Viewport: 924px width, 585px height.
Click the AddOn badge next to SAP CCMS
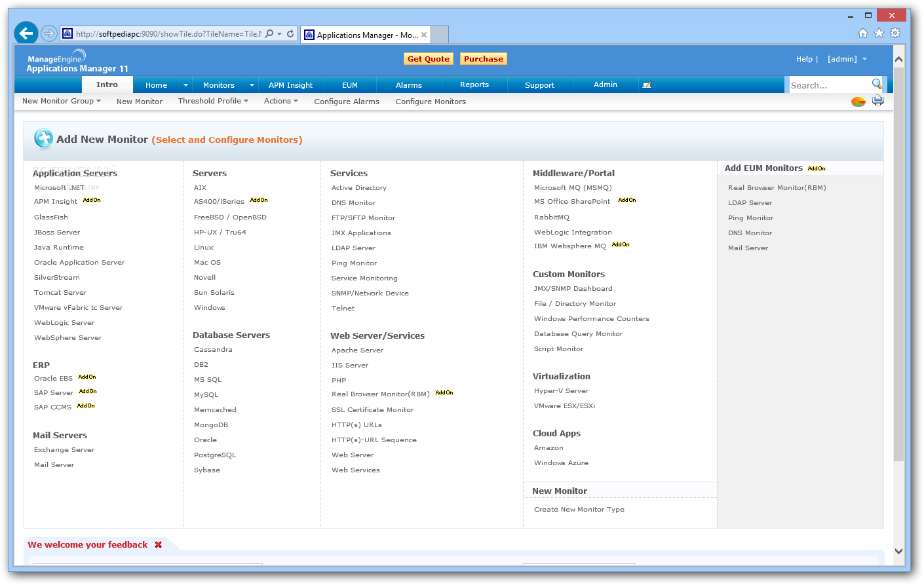pos(86,406)
